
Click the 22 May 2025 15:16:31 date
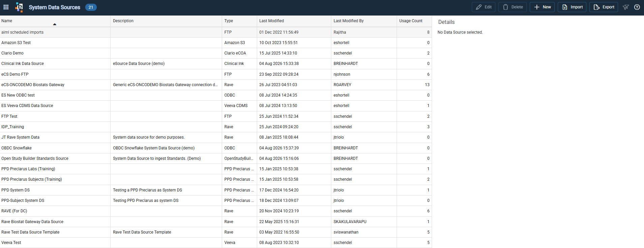[279, 222]
